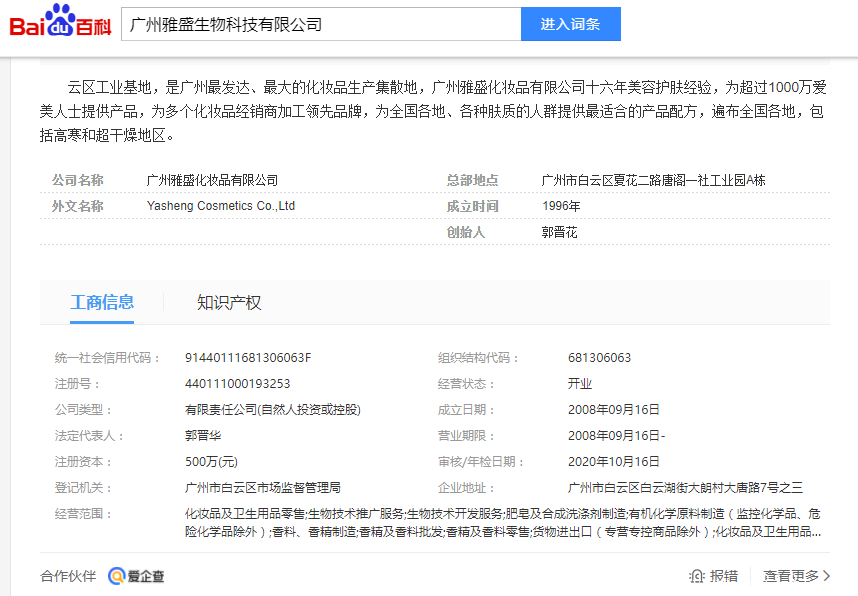This screenshot has height=596, width=858.
Task: Select credit code 91440111681306063F
Action: pyautogui.click(x=248, y=358)
